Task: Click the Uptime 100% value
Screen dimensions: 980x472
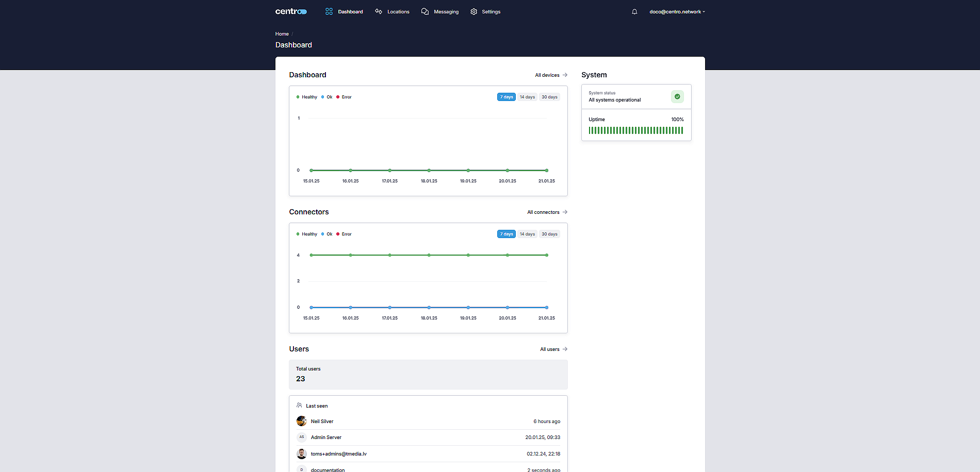Action: pyautogui.click(x=677, y=120)
